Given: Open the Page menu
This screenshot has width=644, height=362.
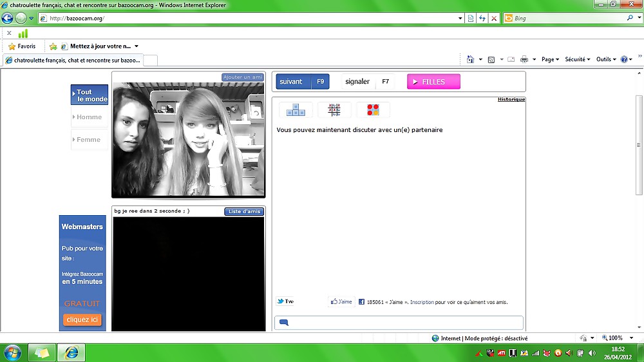Looking at the screenshot, I should click(550, 59).
